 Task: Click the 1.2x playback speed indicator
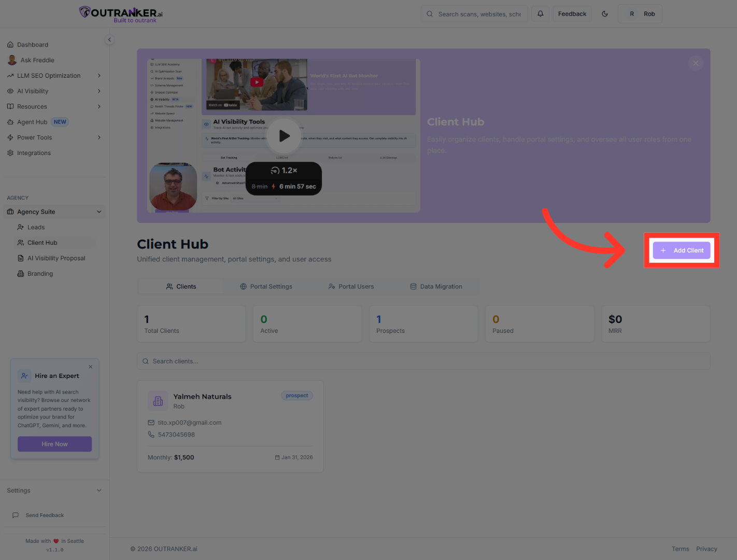(284, 171)
